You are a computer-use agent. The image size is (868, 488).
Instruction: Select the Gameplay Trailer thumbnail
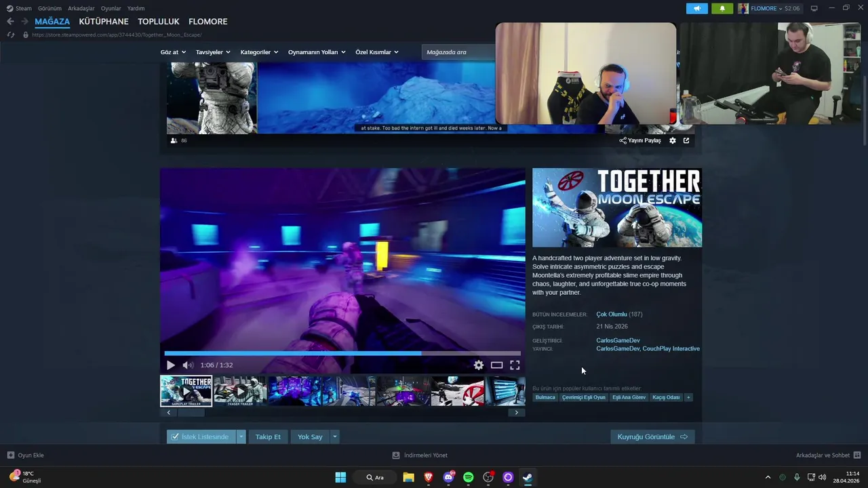(186, 391)
